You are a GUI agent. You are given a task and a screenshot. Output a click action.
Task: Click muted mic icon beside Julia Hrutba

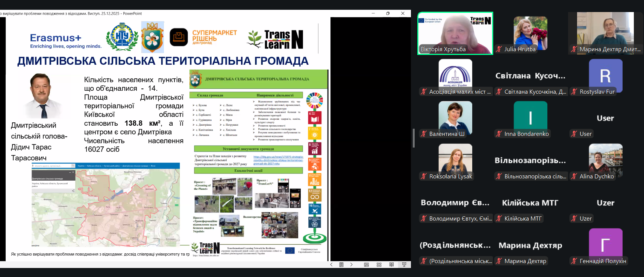tap(499, 49)
